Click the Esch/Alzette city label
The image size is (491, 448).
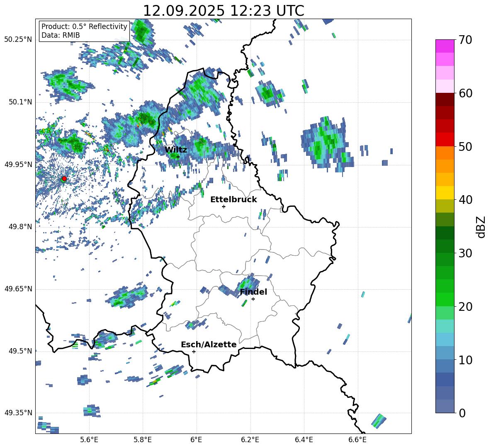[x=209, y=344]
